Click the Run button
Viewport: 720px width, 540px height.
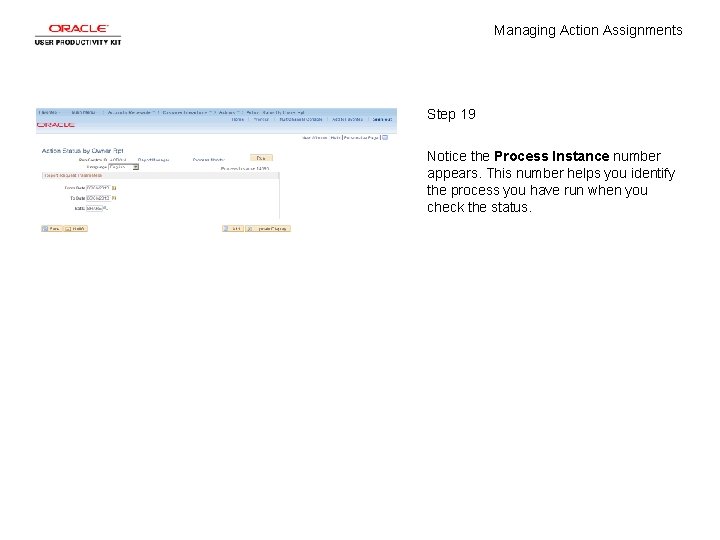point(261,158)
